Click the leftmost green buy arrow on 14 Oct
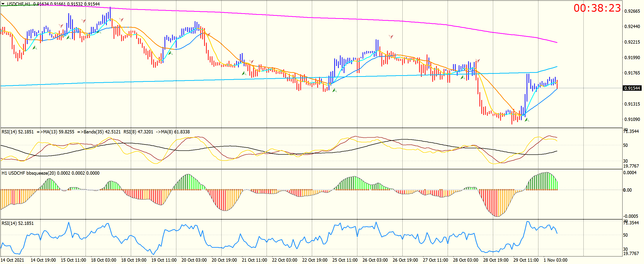644x264 pixels. point(35,48)
